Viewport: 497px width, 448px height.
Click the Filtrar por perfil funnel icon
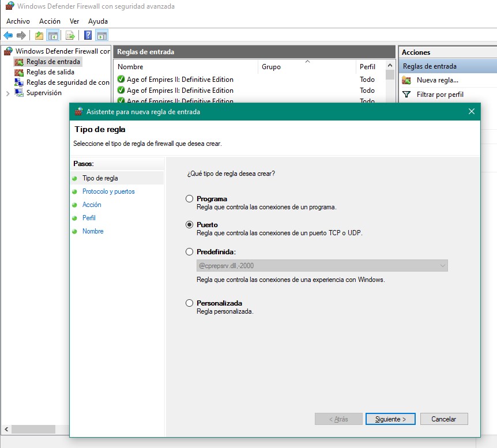click(x=406, y=94)
